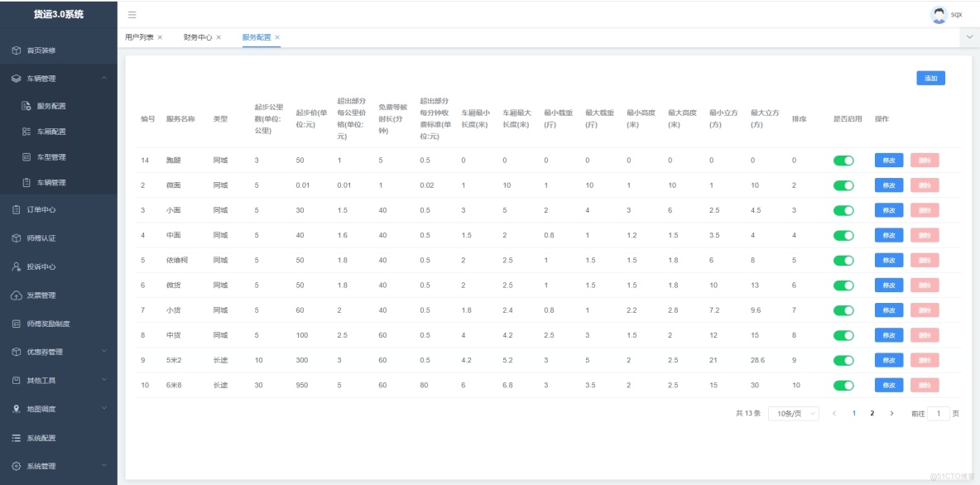Screen dimensions: 980x485
Task: Click 删除 for the 5米2 row
Action: [x=925, y=361]
